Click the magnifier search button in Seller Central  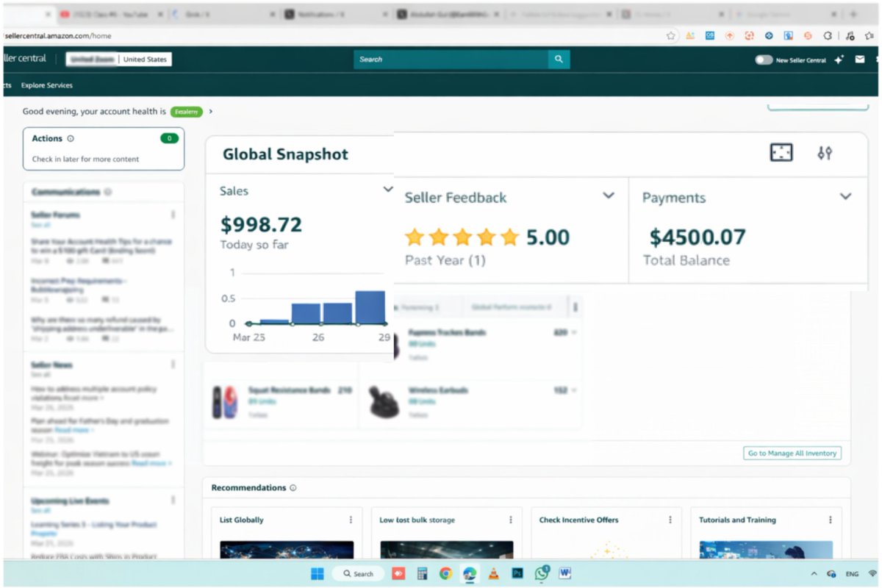(x=559, y=60)
